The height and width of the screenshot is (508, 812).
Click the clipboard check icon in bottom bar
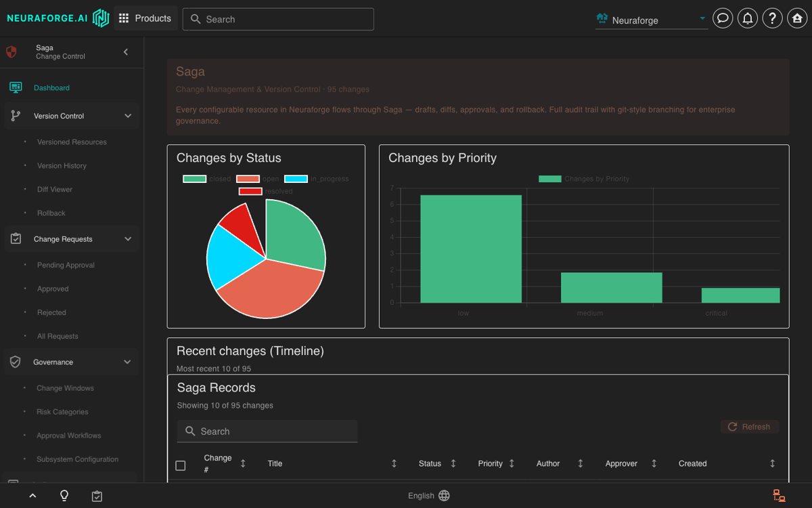(x=97, y=496)
